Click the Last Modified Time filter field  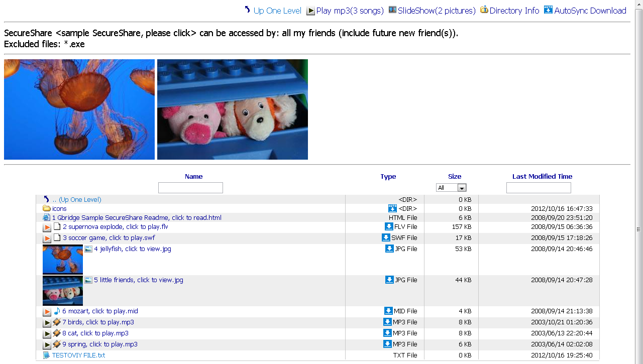[539, 188]
